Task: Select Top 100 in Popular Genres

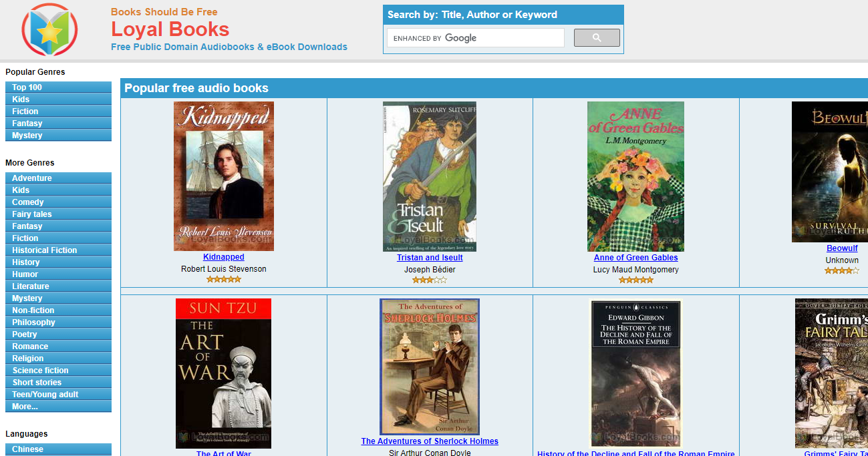Action: 58,87
